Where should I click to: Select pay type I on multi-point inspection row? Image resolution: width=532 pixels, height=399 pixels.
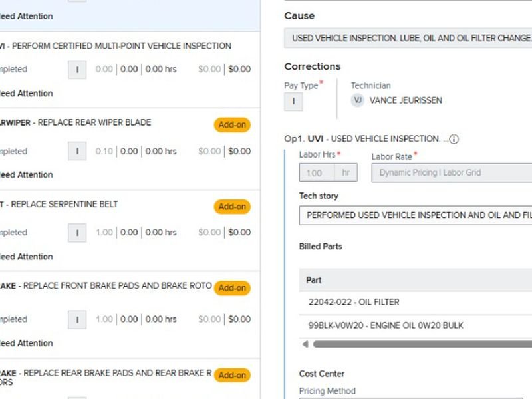(77, 69)
